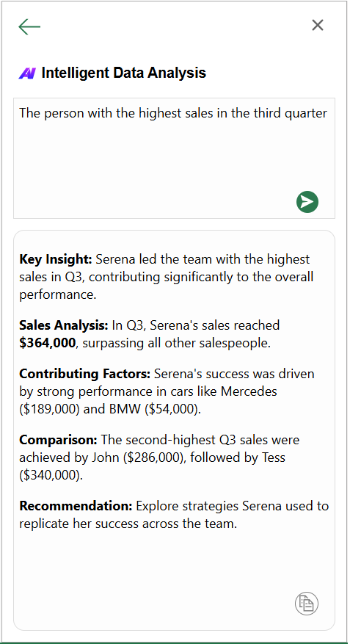Select the Contributing Factors heading
The width and height of the screenshot is (350, 644).
pyautogui.click(x=85, y=375)
